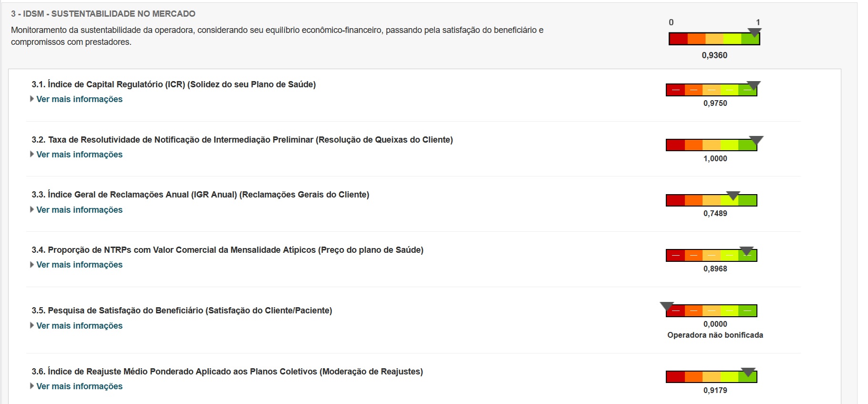Expand 'Ver mais informações' under item 3.6
868x404 pixels.
coord(80,386)
